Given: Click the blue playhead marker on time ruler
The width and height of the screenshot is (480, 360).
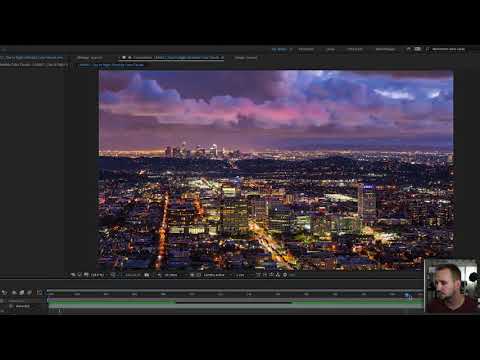Looking at the screenshot, I should (x=407, y=295).
